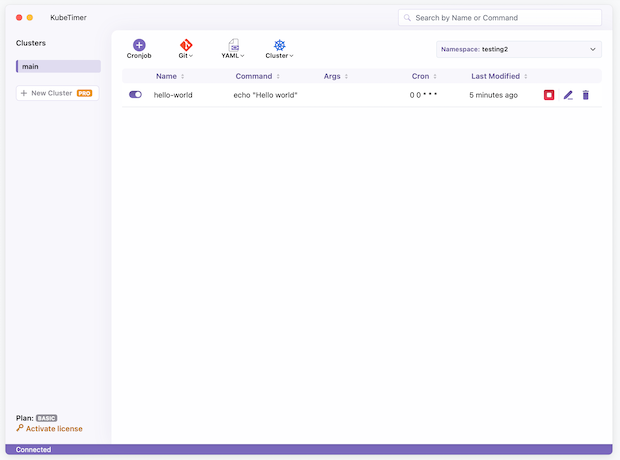
Task: Sort by the Command column header
Action: pyautogui.click(x=257, y=76)
